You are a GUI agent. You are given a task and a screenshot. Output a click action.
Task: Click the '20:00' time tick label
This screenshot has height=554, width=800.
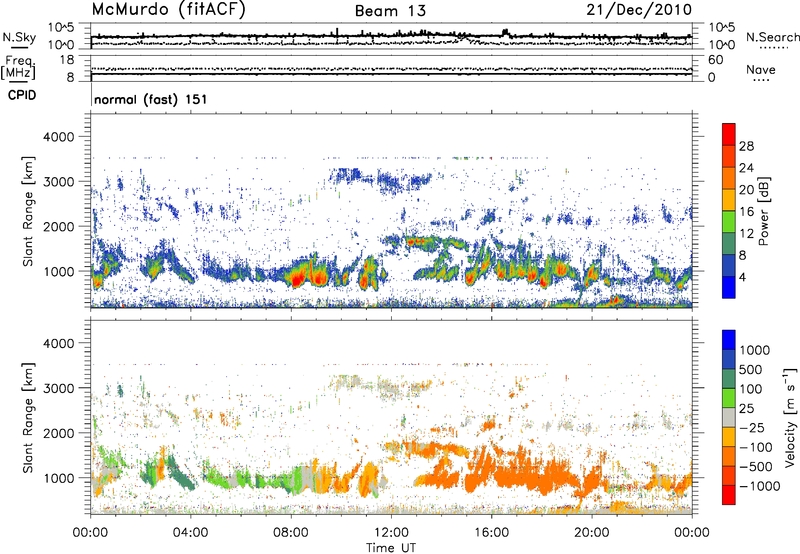click(592, 533)
